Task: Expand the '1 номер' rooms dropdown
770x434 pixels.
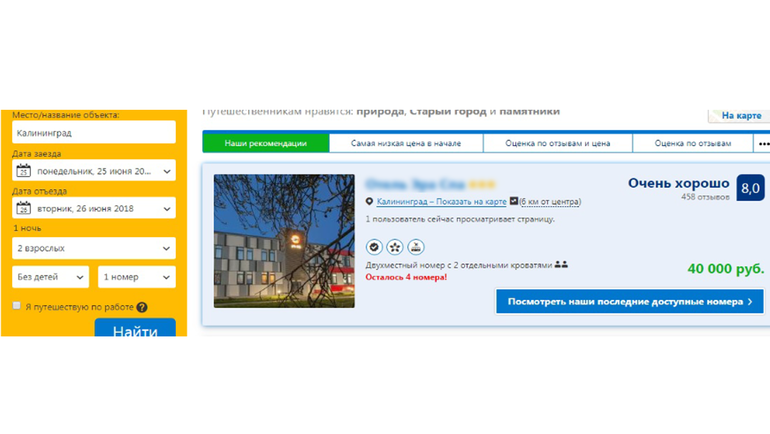Action: click(x=137, y=277)
